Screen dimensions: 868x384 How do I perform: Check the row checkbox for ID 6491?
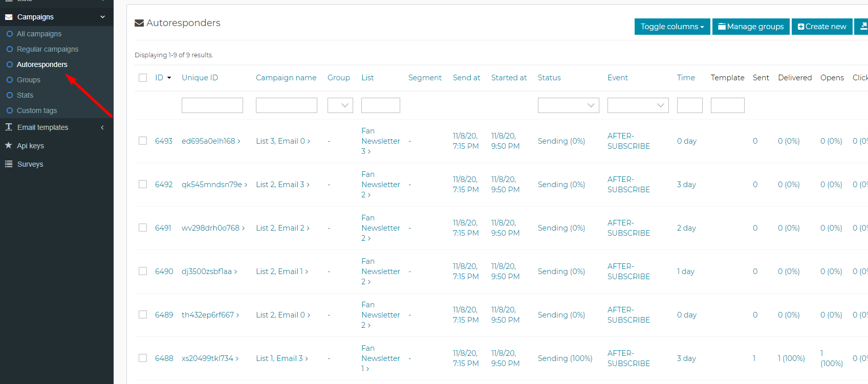click(x=143, y=228)
